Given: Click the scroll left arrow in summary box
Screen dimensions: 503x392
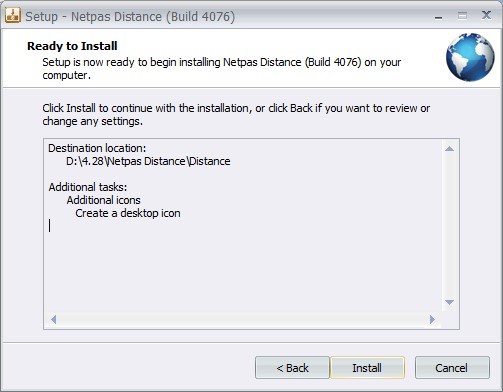Looking at the screenshot, I should click(53, 319).
